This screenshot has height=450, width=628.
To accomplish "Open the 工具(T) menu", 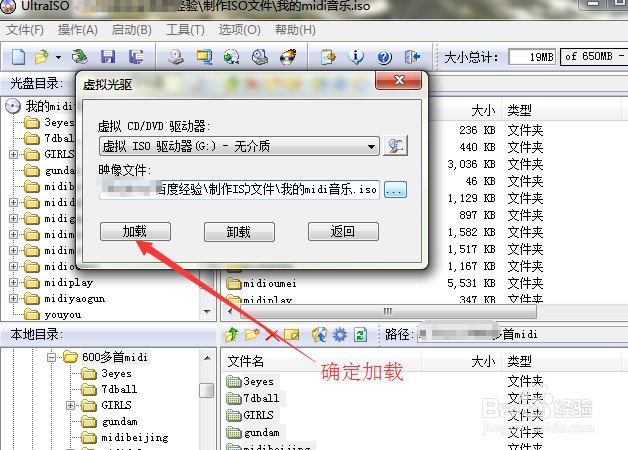I will click(185, 30).
